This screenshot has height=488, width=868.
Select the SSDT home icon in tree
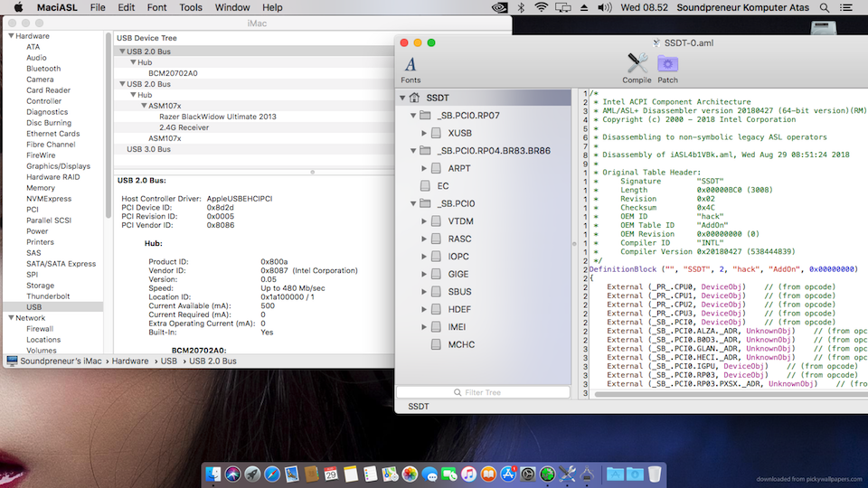(x=415, y=98)
